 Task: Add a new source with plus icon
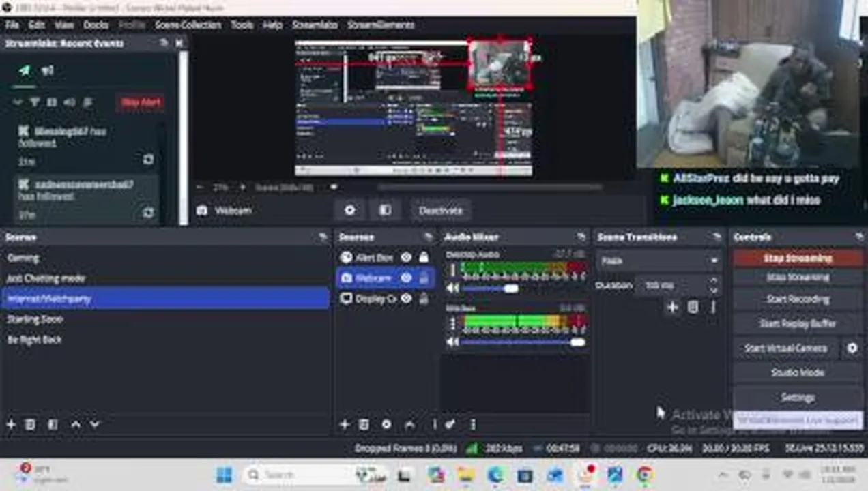pos(345,424)
